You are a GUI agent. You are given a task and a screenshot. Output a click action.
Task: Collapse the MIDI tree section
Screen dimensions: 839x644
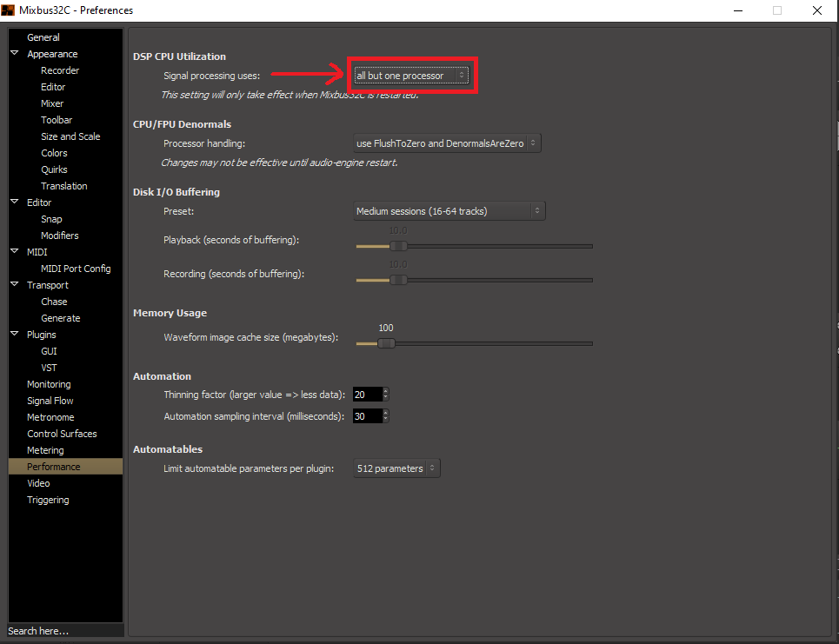tap(15, 251)
